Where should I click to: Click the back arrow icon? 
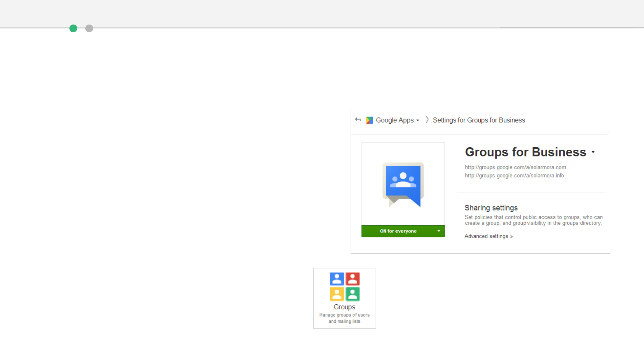tap(358, 119)
